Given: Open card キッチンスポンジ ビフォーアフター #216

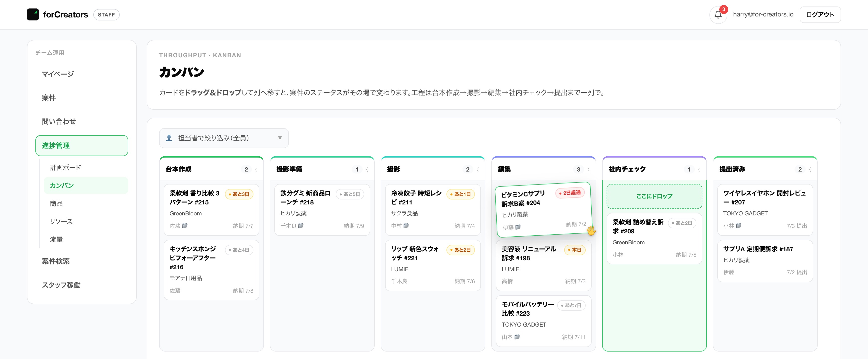Looking at the screenshot, I should 211,270.
